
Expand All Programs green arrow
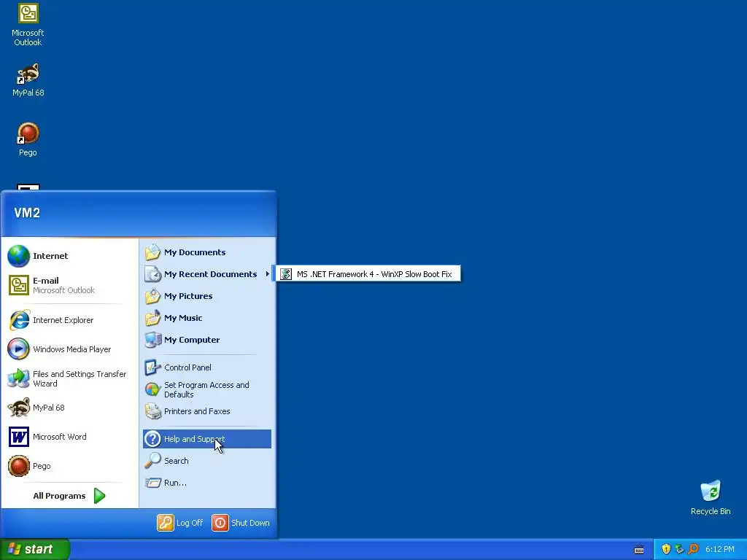coord(99,496)
